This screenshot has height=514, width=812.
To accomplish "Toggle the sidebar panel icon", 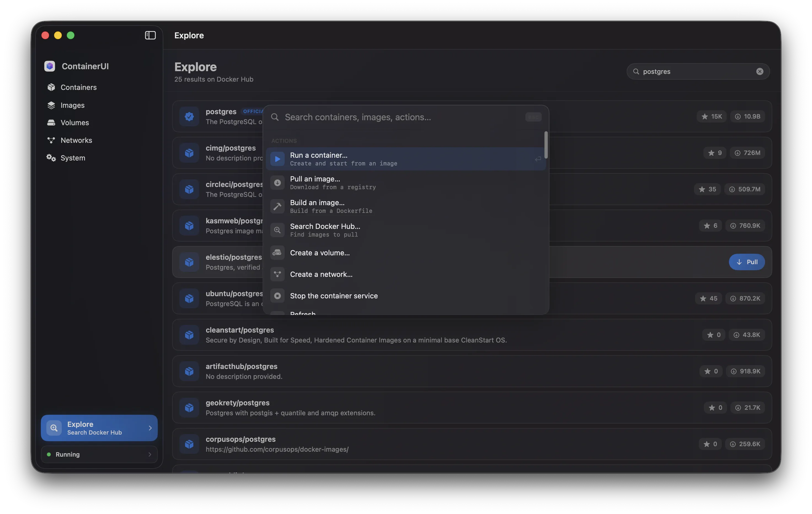I will click(x=150, y=35).
